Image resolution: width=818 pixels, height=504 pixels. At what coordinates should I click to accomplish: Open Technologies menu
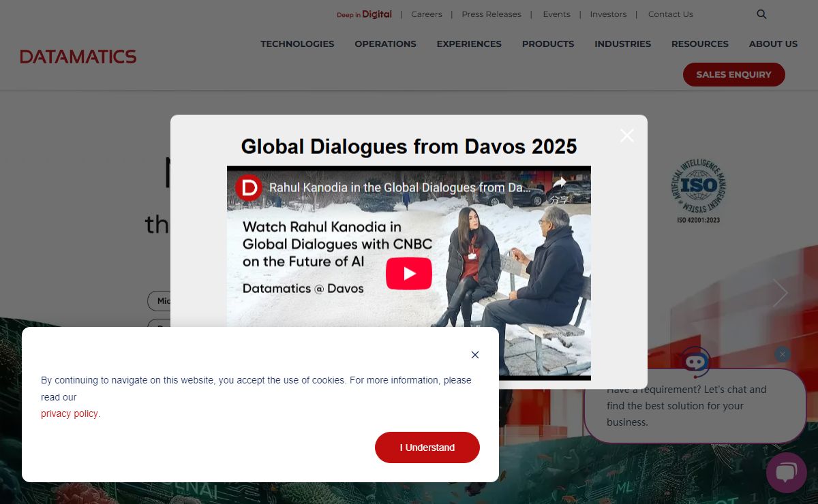[x=297, y=44]
